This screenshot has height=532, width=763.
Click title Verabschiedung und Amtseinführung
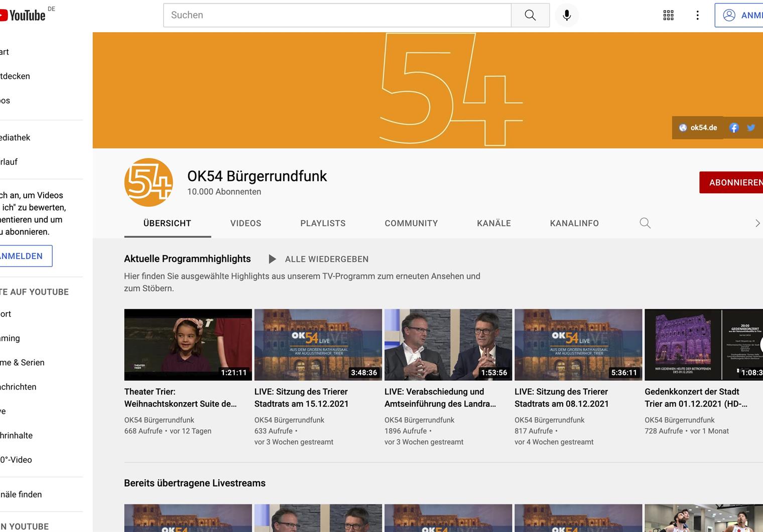click(x=440, y=397)
